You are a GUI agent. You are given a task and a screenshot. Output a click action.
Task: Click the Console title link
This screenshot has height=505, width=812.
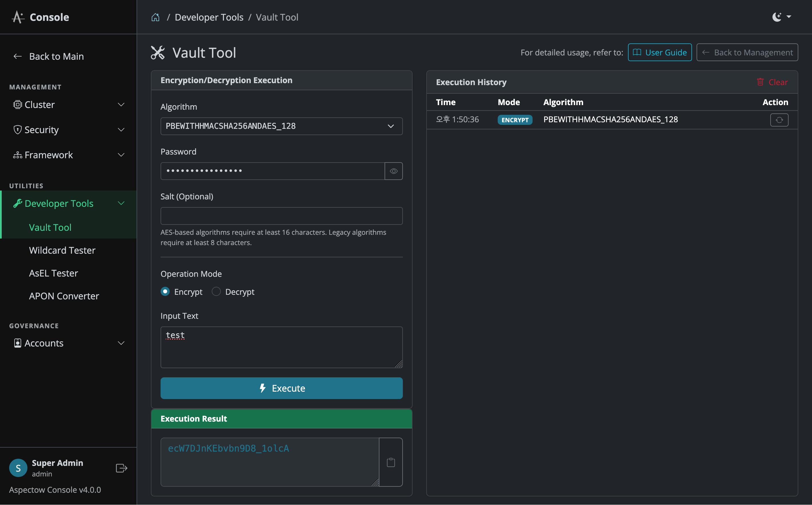coord(49,17)
